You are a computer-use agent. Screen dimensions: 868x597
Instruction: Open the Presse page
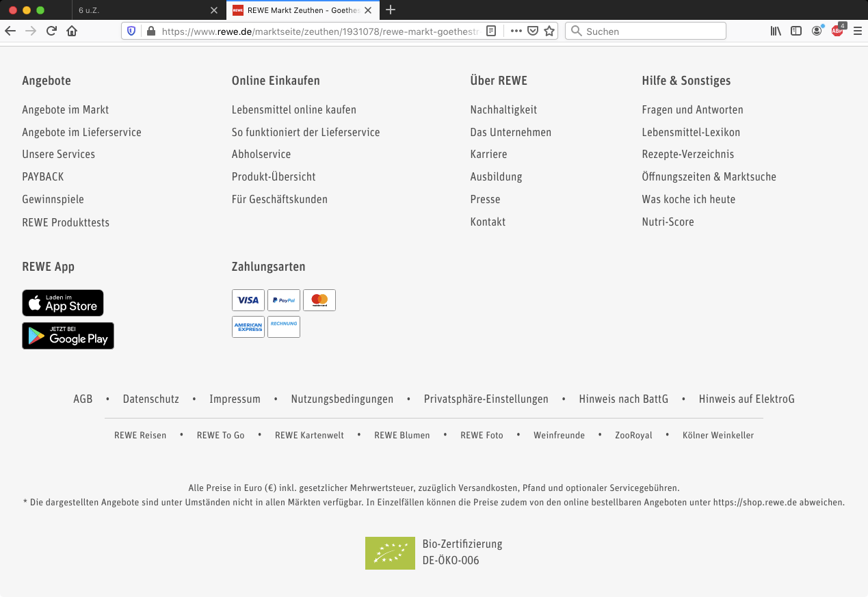485,199
